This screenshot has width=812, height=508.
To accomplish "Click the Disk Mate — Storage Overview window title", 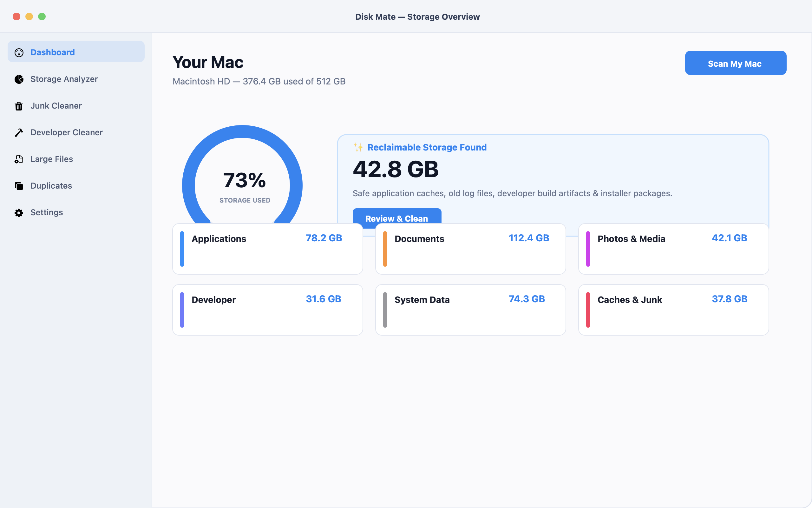I will tap(417, 17).
